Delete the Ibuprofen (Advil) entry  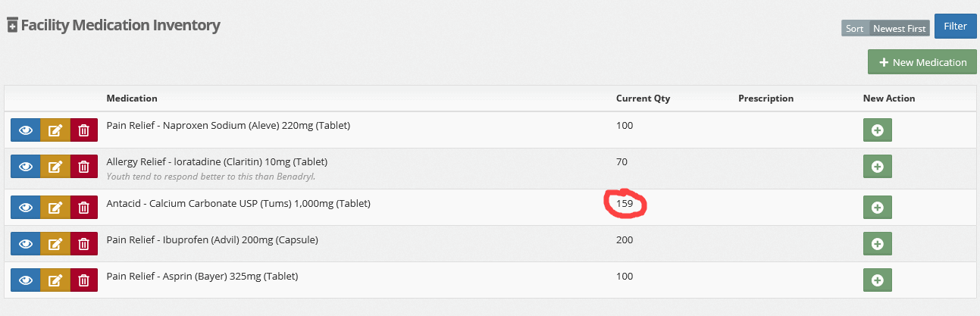[84, 243]
